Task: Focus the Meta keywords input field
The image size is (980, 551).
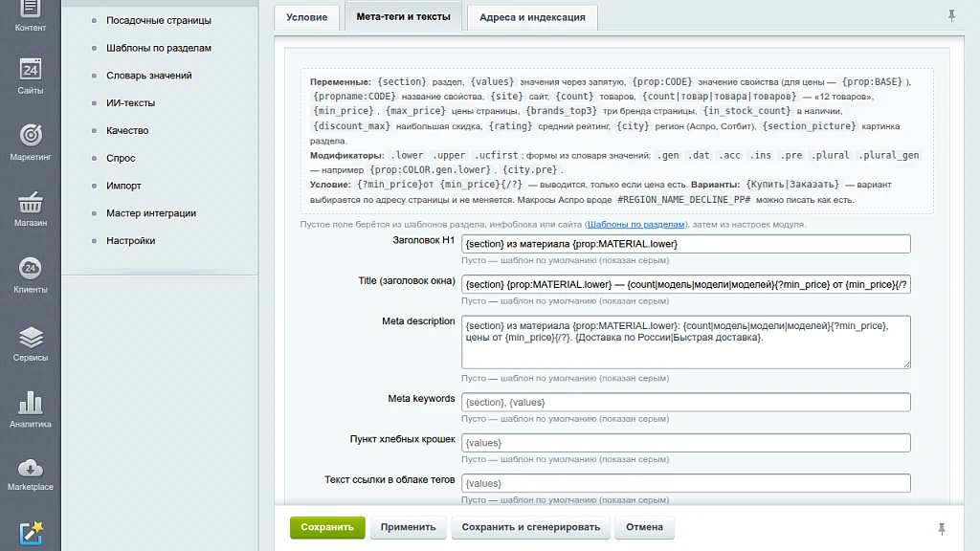Action: pyautogui.click(x=685, y=403)
